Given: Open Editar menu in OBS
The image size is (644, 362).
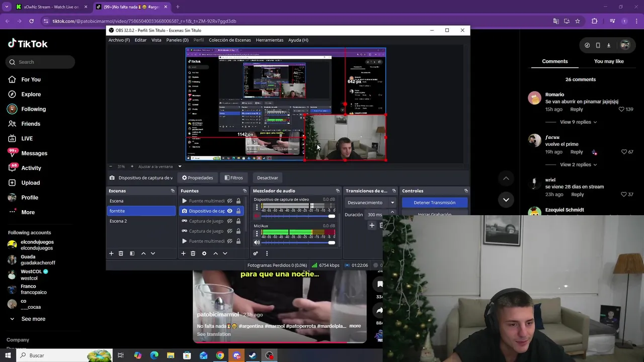Looking at the screenshot, I should [x=140, y=40].
